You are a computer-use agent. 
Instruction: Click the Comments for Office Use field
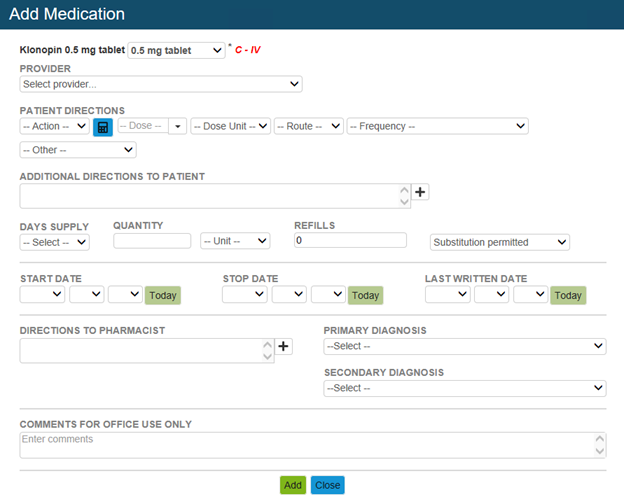click(312, 445)
